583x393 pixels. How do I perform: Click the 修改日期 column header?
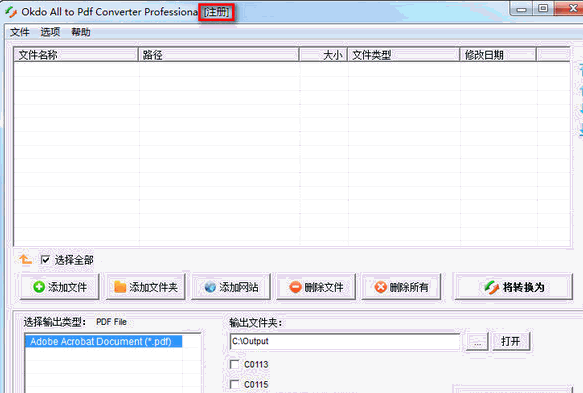coord(498,55)
